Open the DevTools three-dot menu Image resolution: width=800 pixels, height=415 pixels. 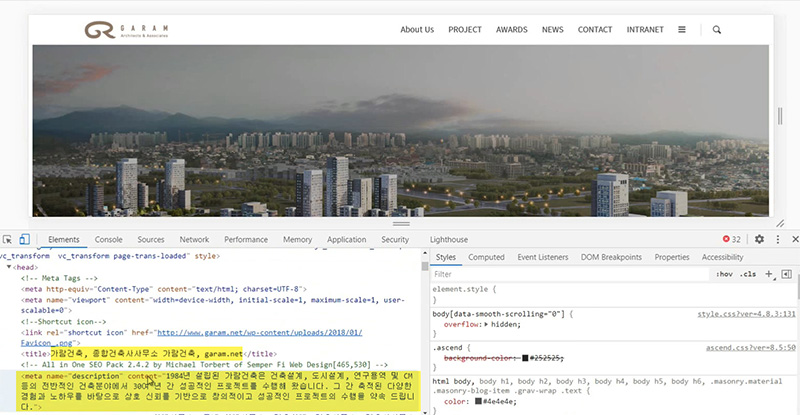(x=777, y=240)
